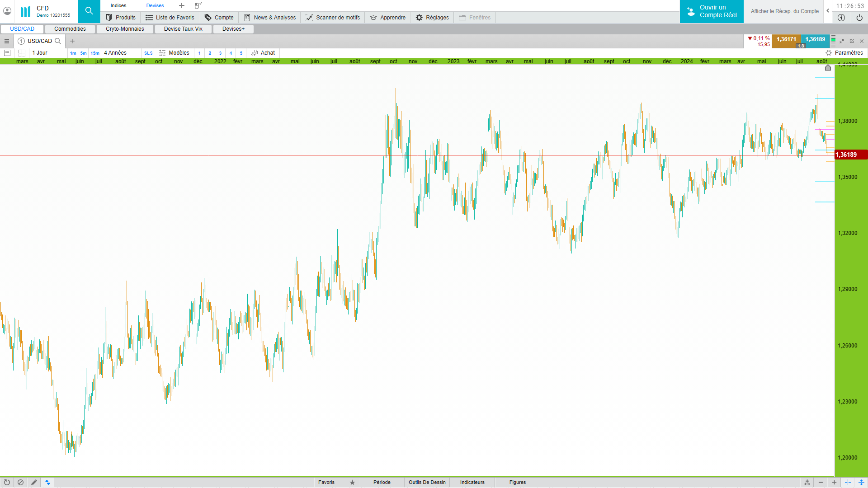
Task: Click the power logout icon
Action: (x=859, y=18)
